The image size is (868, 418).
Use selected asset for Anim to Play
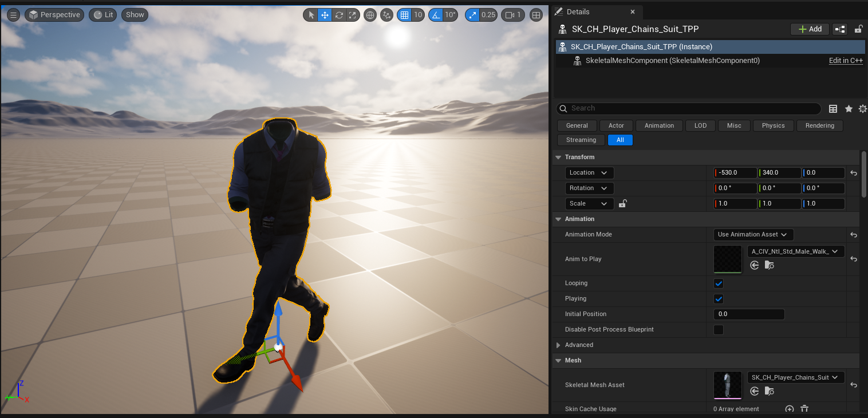click(x=755, y=265)
